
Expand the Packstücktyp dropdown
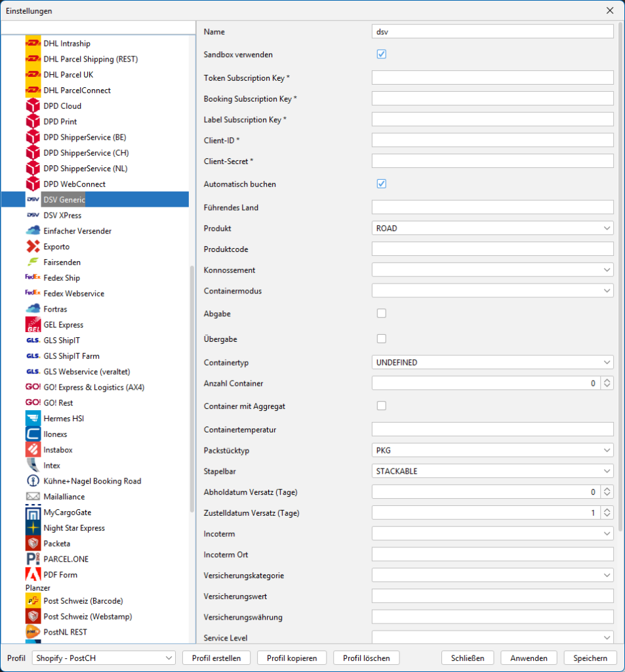click(493, 450)
